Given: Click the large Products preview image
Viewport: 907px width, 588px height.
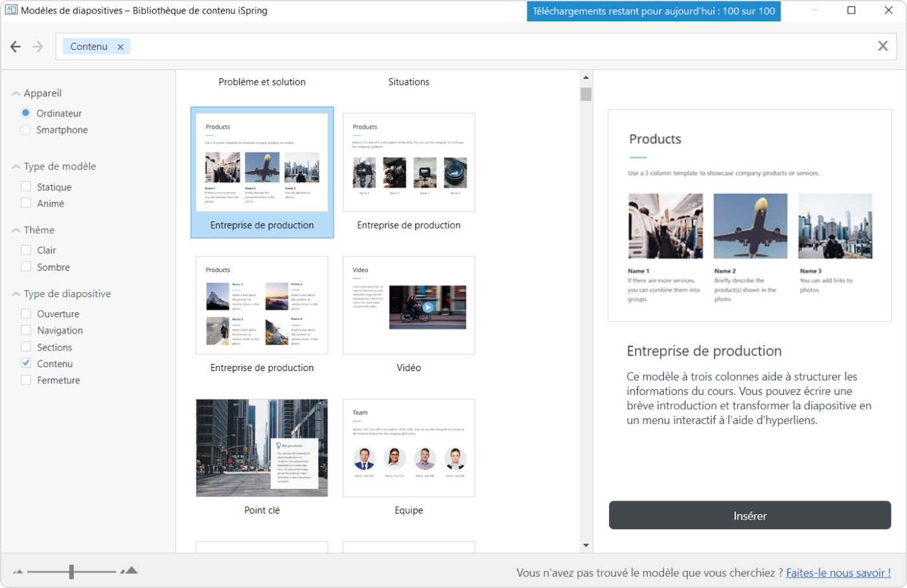Looking at the screenshot, I should 750,215.
